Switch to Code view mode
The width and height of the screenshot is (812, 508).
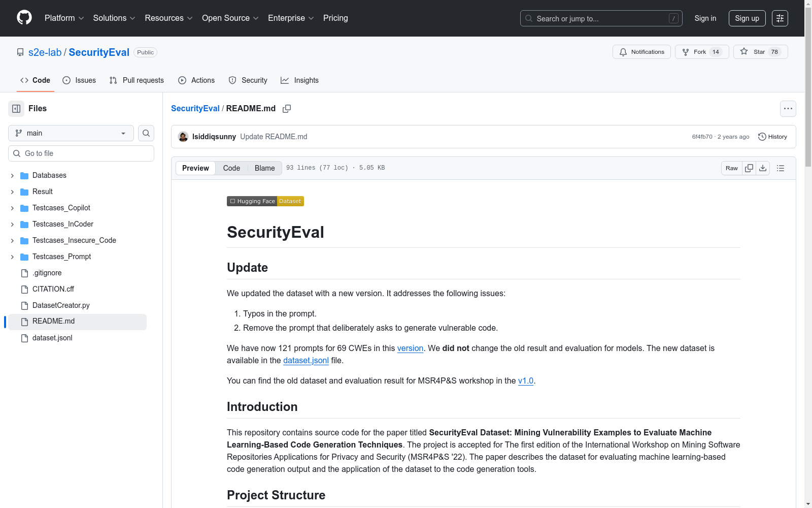(231, 168)
